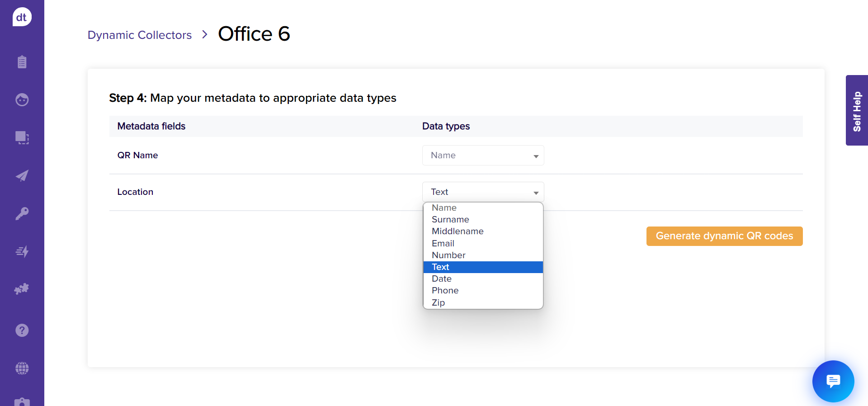Click the lightning bolt list icon in sidebar
This screenshot has width=868, height=406.
pos(22,251)
